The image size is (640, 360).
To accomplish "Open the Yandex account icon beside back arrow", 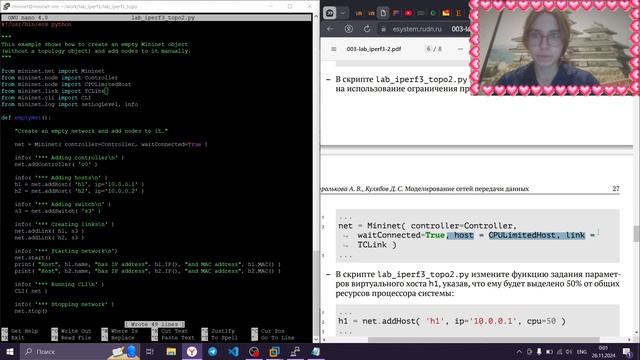I will [x=349, y=29].
